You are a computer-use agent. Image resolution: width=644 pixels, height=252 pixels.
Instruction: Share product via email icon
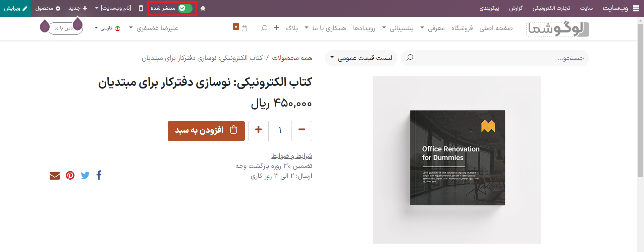55,176
